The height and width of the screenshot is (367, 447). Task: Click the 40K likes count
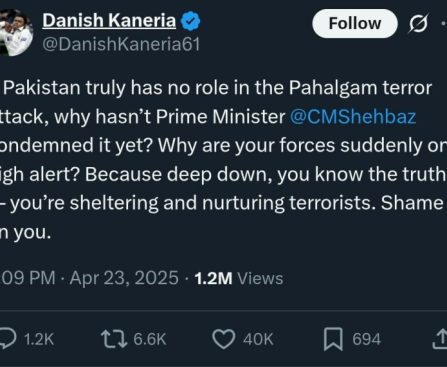[x=258, y=339]
